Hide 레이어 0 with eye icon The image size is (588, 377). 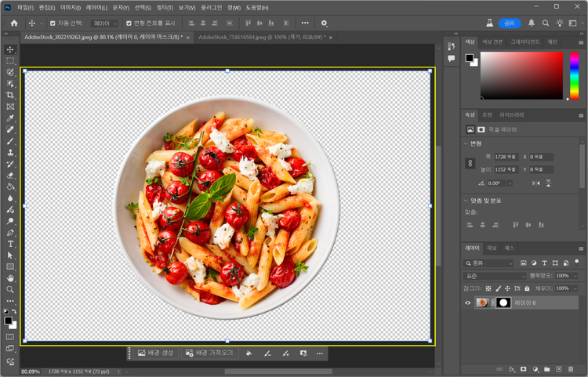467,303
